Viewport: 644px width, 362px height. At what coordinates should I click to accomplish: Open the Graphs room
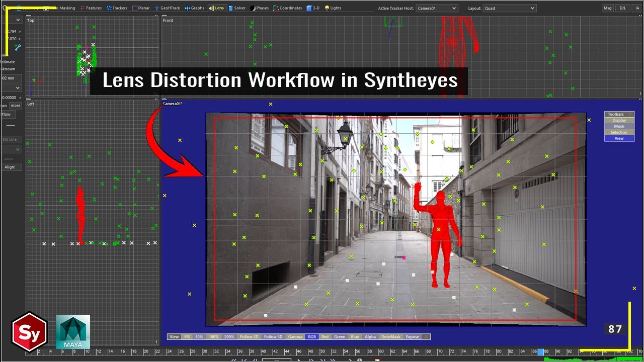point(195,8)
